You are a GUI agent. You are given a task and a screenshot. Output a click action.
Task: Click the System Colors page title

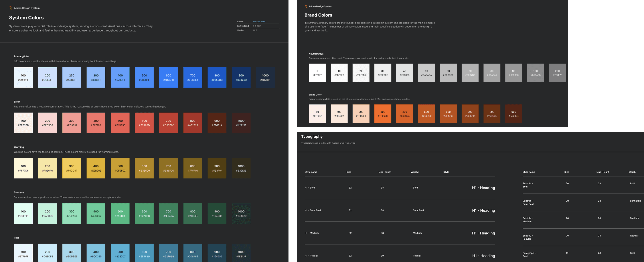(26, 18)
